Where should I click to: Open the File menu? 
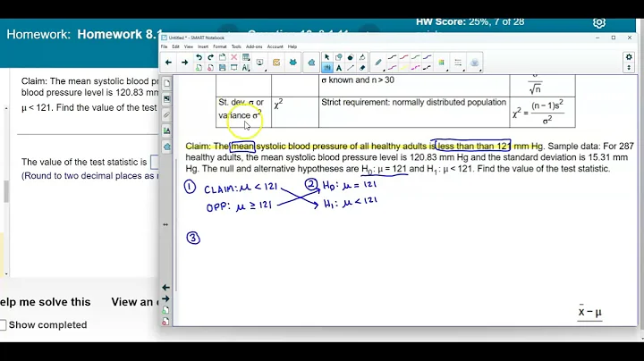point(164,46)
